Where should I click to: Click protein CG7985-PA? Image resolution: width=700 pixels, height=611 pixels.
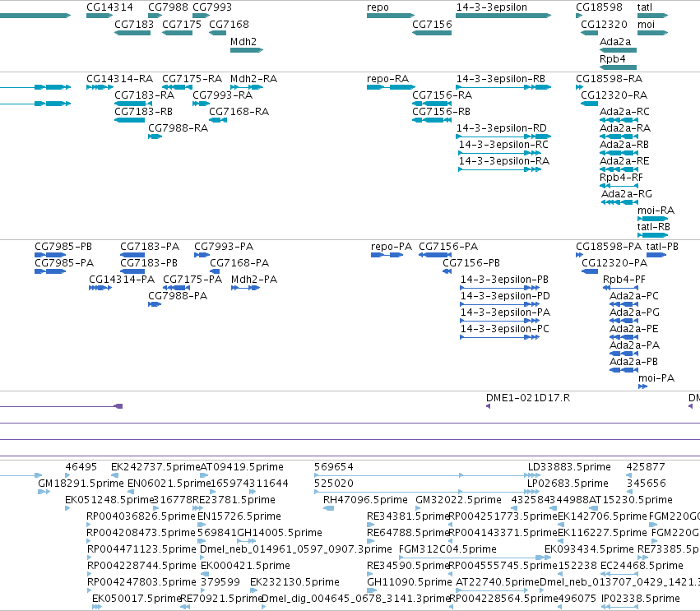tap(64, 263)
